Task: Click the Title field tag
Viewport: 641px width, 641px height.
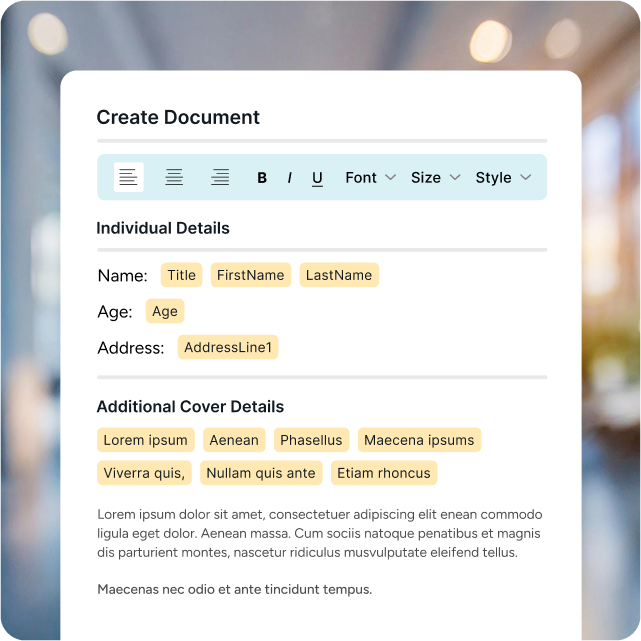Action: pos(182,275)
